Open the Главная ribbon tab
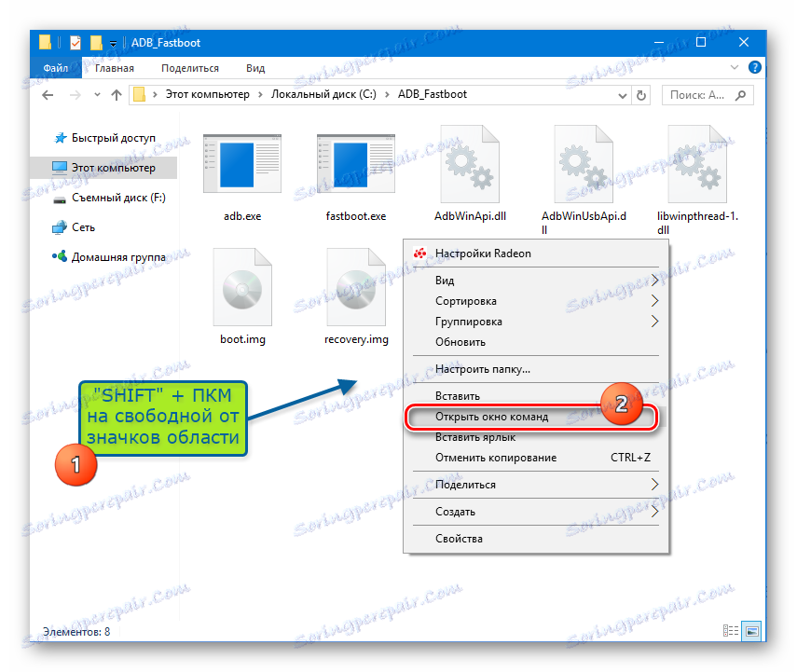Viewport: 797px width, 672px height. click(x=115, y=68)
